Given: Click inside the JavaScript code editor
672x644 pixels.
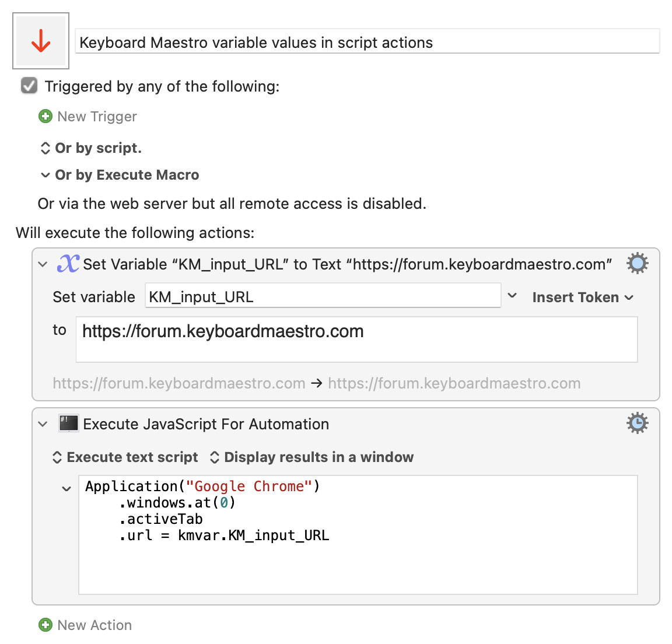Looking at the screenshot, I should click(358, 535).
